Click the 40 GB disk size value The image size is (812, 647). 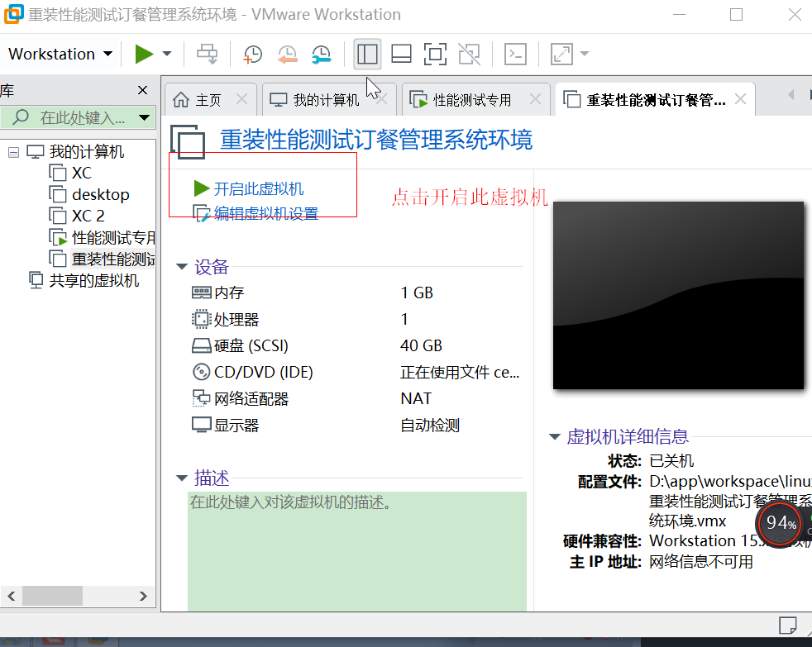pyautogui.click(x=421, y=345)
